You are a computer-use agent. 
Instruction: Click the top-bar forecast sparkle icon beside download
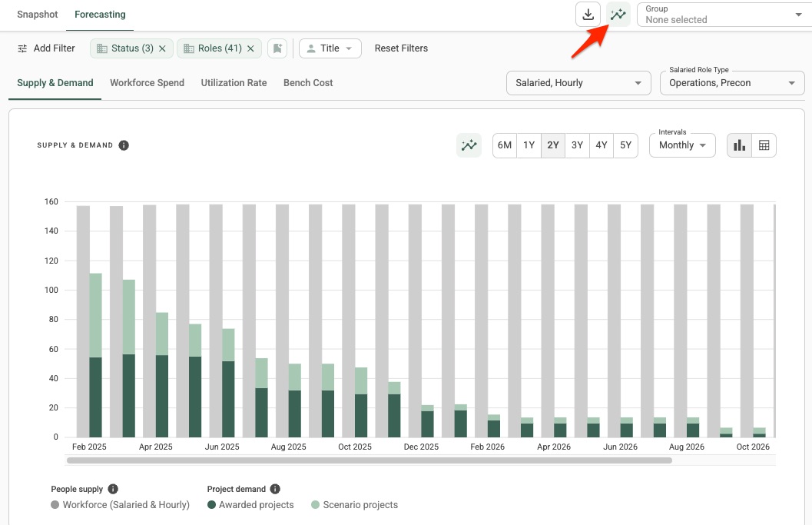pos(618,15)
